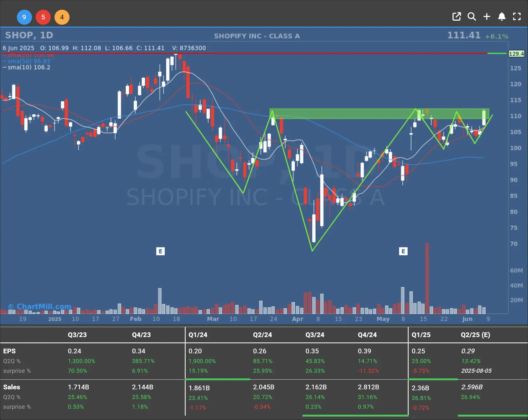Select the 26.94% estimated sales growth
The height and width of the screenshot is (420, 528).
470,397
